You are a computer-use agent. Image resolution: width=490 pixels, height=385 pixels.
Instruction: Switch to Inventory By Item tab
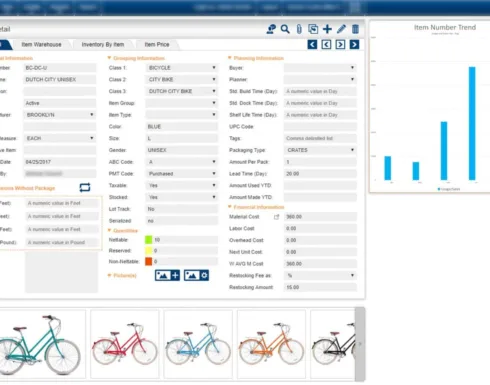pos(103,45)
